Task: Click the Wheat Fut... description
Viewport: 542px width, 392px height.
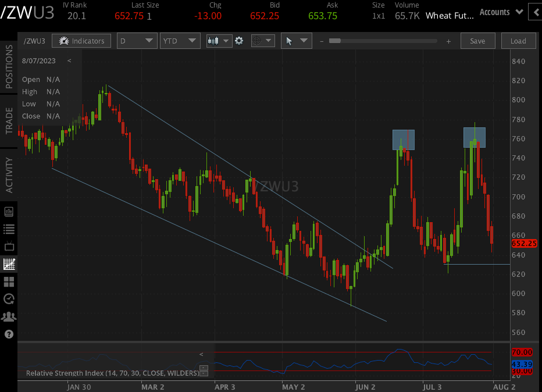Action: pyautogui.click(x=450, y=16)
